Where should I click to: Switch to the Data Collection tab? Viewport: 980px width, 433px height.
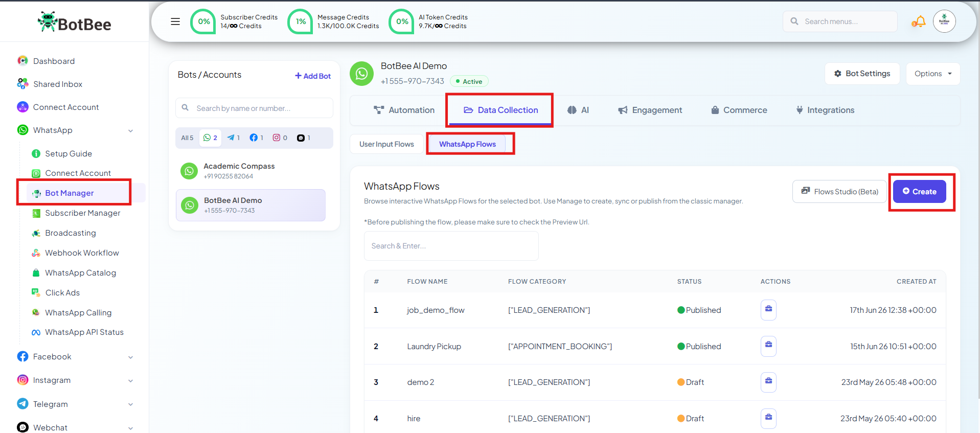[500, 110]
